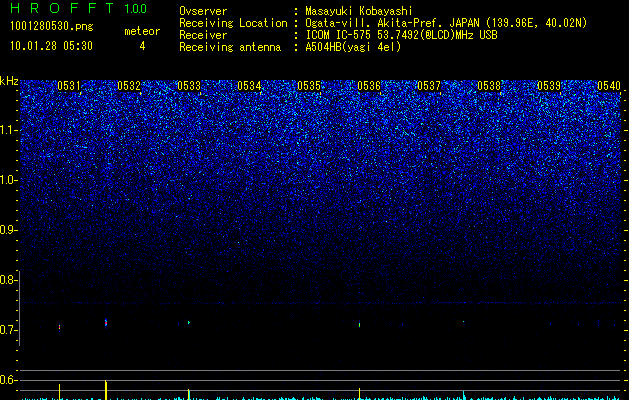Click the green meteor echo at 0533
629x400 pixels.
pos(189,322)
